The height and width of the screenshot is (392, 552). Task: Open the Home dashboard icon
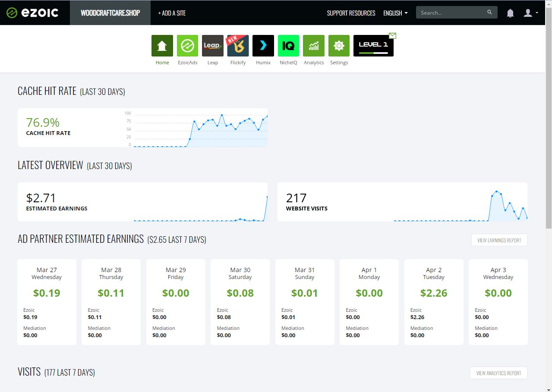pyautogui.click(x=162, y=46)
